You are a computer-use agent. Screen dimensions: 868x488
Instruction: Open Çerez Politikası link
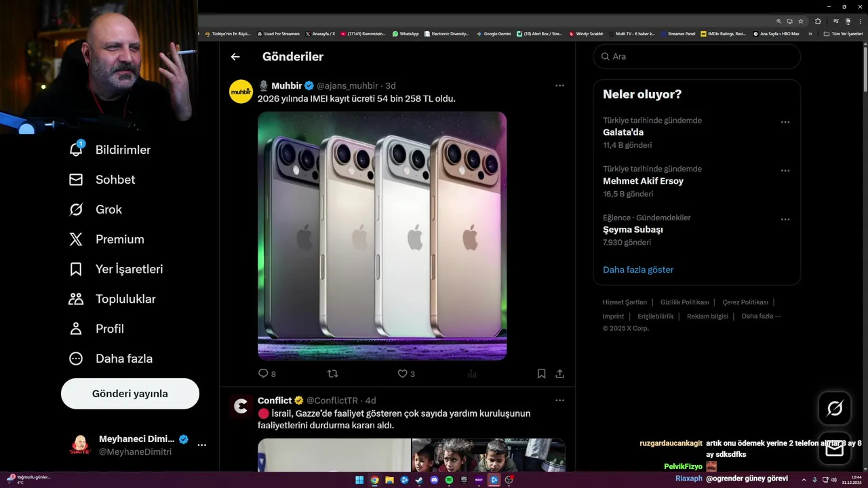pos(745,302)
